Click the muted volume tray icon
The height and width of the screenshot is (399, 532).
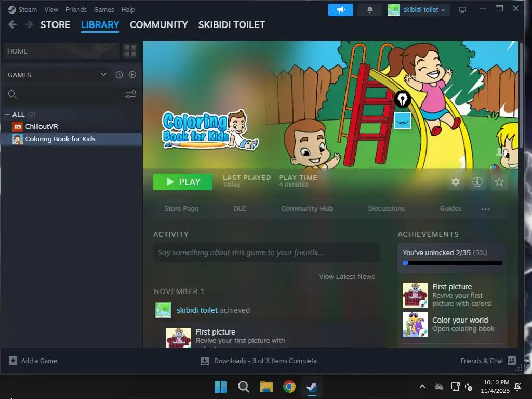[469, 387]
